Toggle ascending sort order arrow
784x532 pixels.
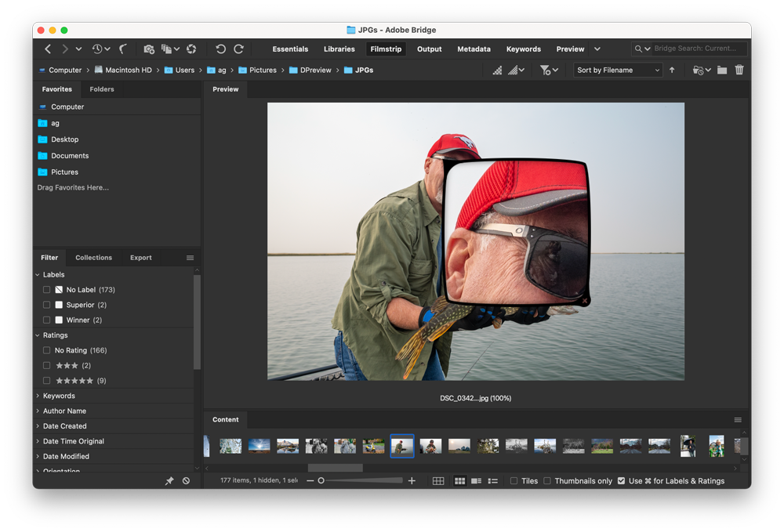(x=672, y=71)
